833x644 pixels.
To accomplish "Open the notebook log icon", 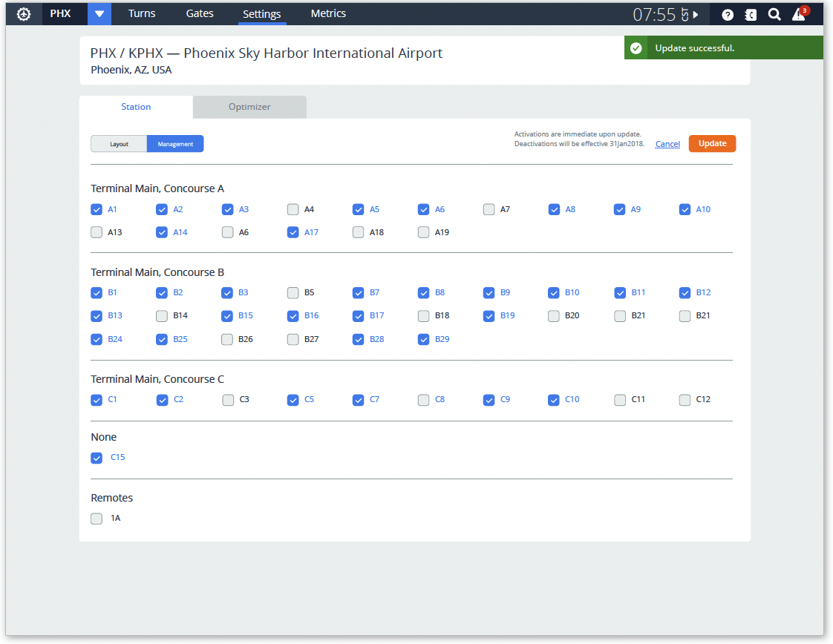I will point(751,14).
